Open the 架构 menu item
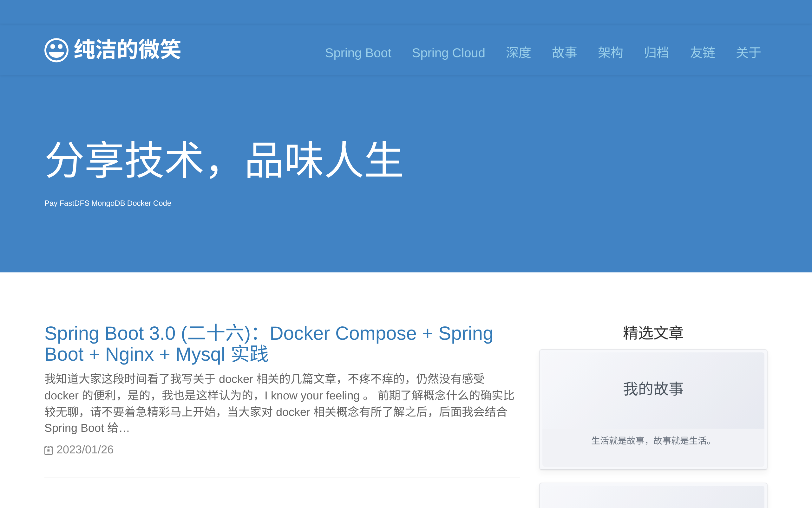 610,53
